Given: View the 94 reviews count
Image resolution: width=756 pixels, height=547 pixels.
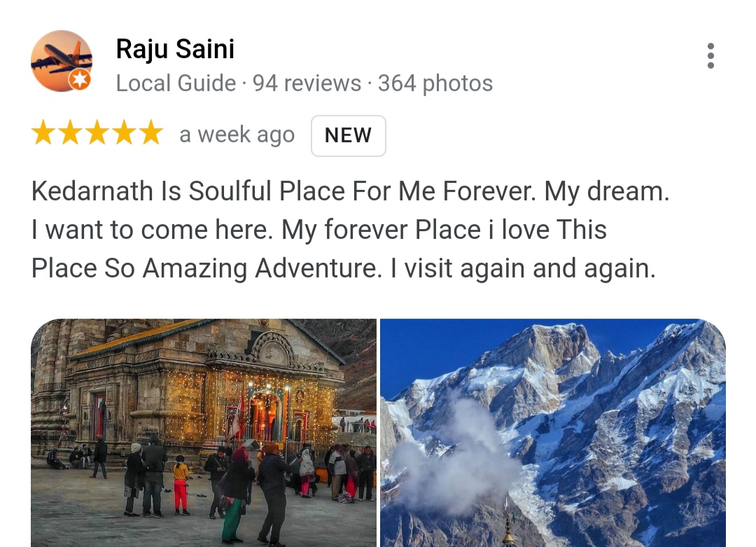Looking at the screenshot, I should pyautogui.click(x=307, y=83).
